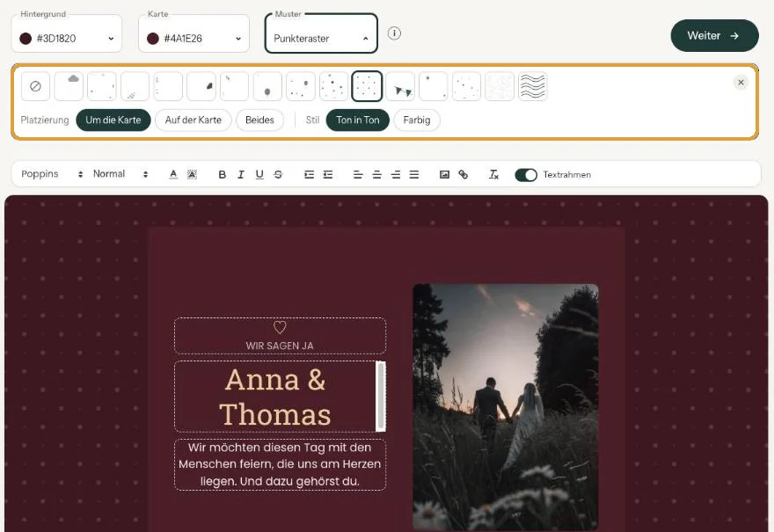This screenshot has width=774, height=532.
Task: Show pattern info tooltip icon
Action: click(394, 33)
